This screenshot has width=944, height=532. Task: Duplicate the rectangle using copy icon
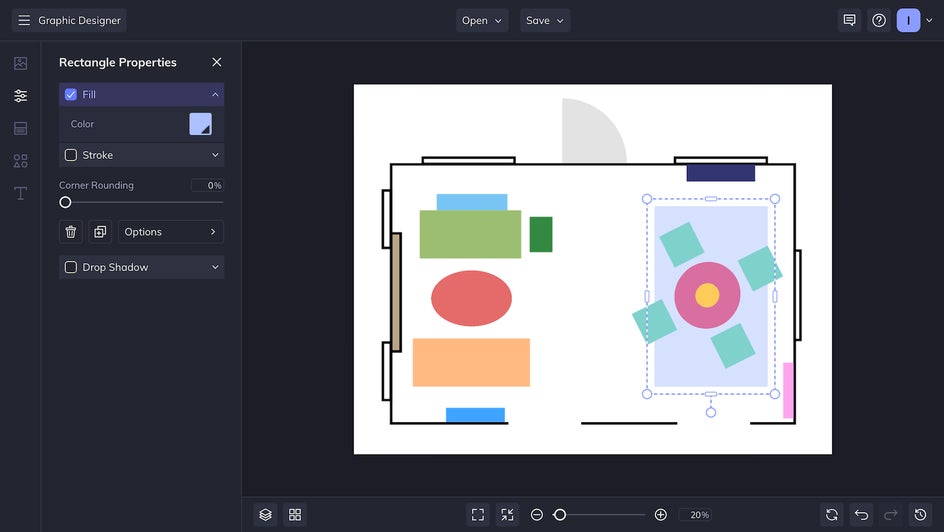100,232
